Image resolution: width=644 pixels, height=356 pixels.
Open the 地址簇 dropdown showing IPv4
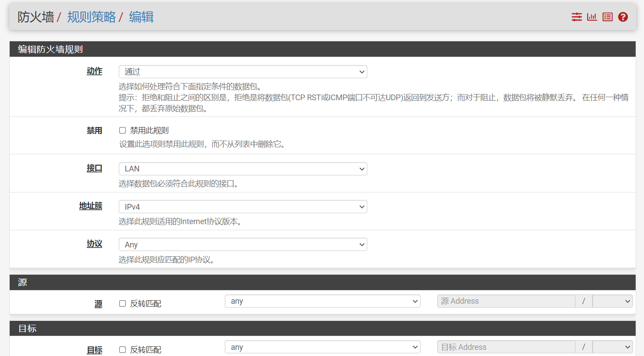pyautogui.click(x=243, y=207)
